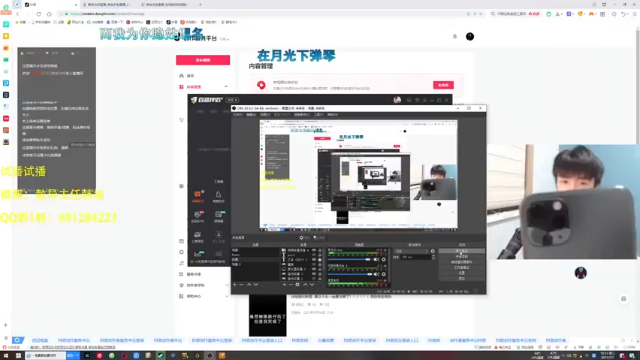Screen dimensions: 640x360
Task: Open feedback chat icon at page right edge
Action: [x=624, y=299]
